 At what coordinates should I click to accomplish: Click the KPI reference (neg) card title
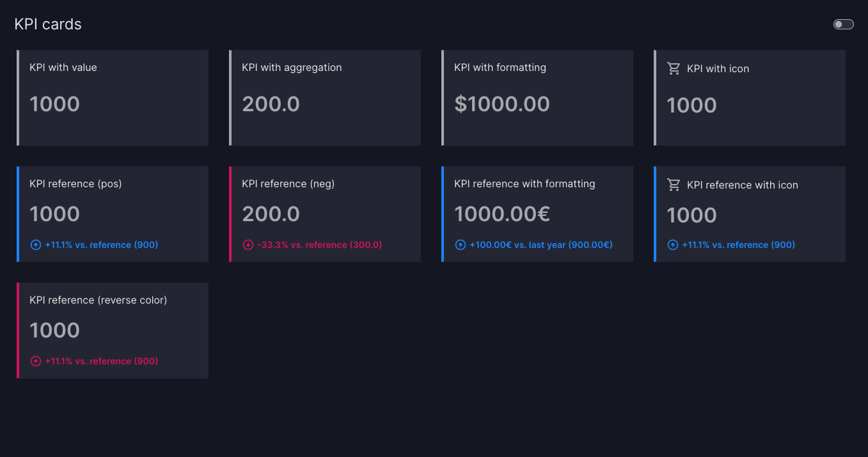(x=288, y=184)
